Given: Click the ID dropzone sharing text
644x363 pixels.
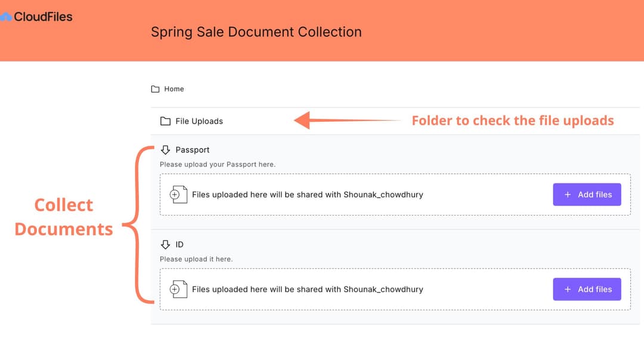Looking at the screenshot, I should coord(307,290).
